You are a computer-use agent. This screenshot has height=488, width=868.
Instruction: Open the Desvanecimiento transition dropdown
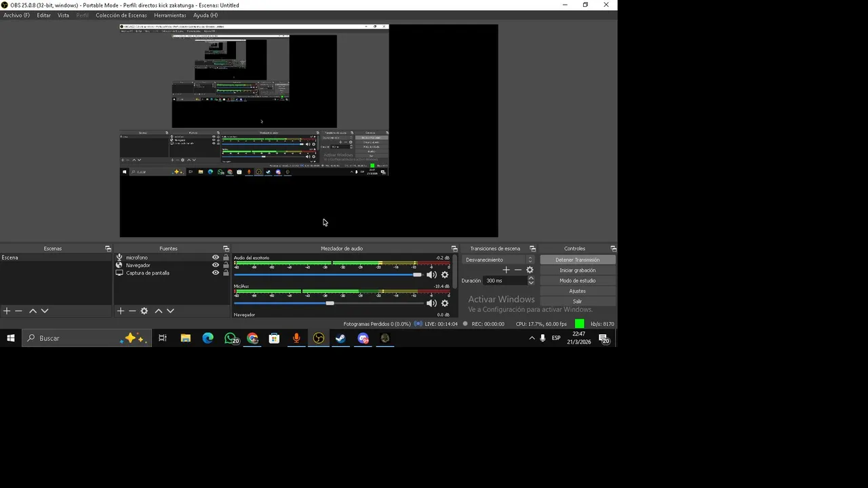click(x=499, y=260)
